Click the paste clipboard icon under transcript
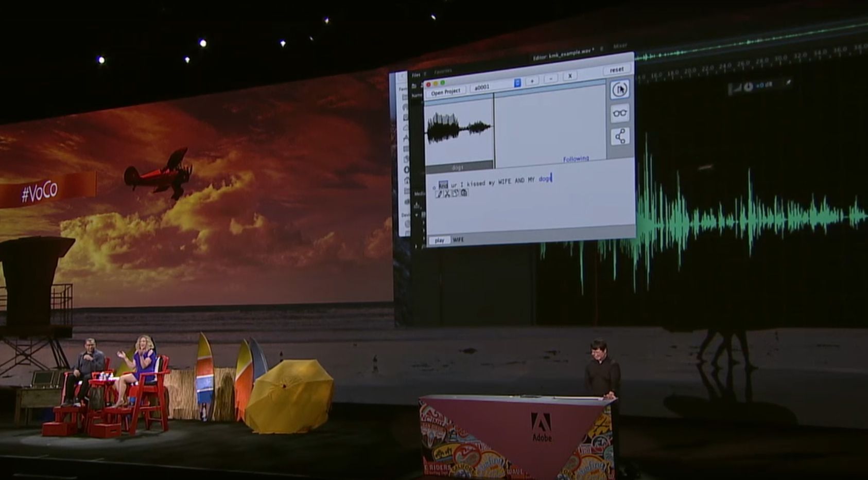Viewport: 868px width, 480px height. coord(464,193)
